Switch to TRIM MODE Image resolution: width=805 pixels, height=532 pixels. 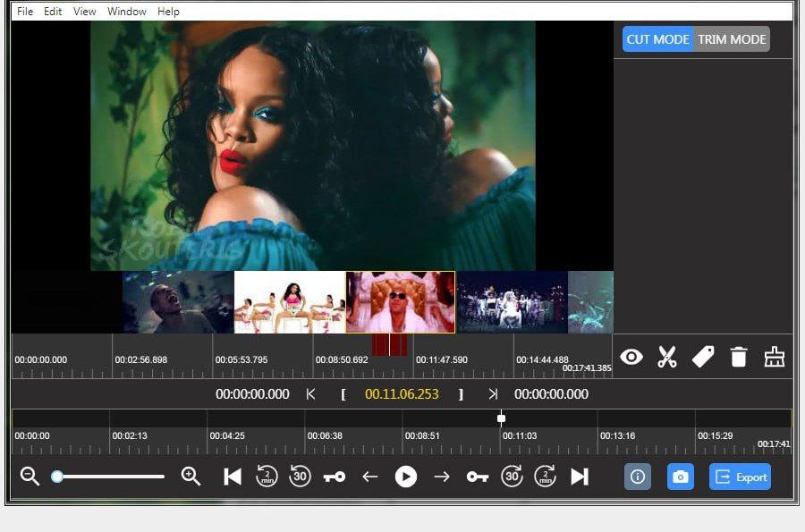pos(732,39)
